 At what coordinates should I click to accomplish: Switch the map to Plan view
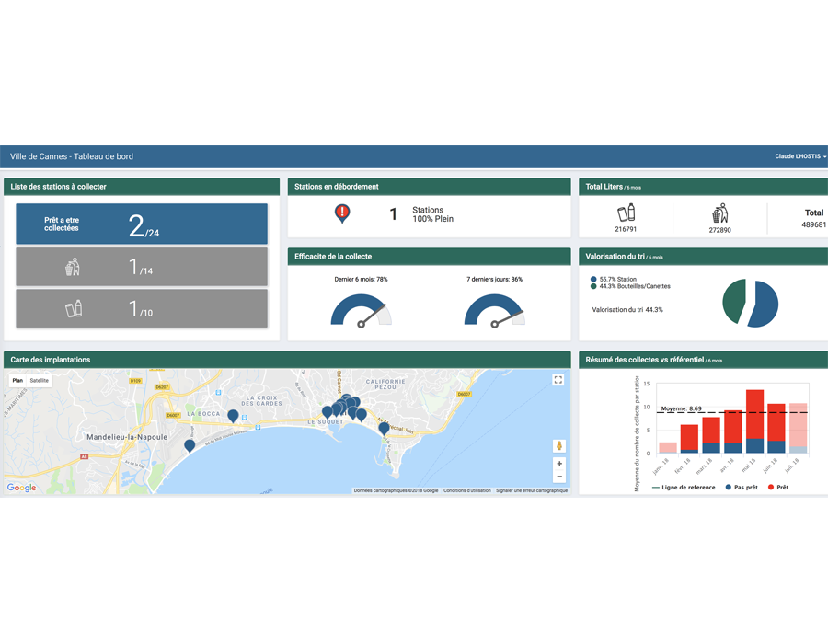pos(17,380)
